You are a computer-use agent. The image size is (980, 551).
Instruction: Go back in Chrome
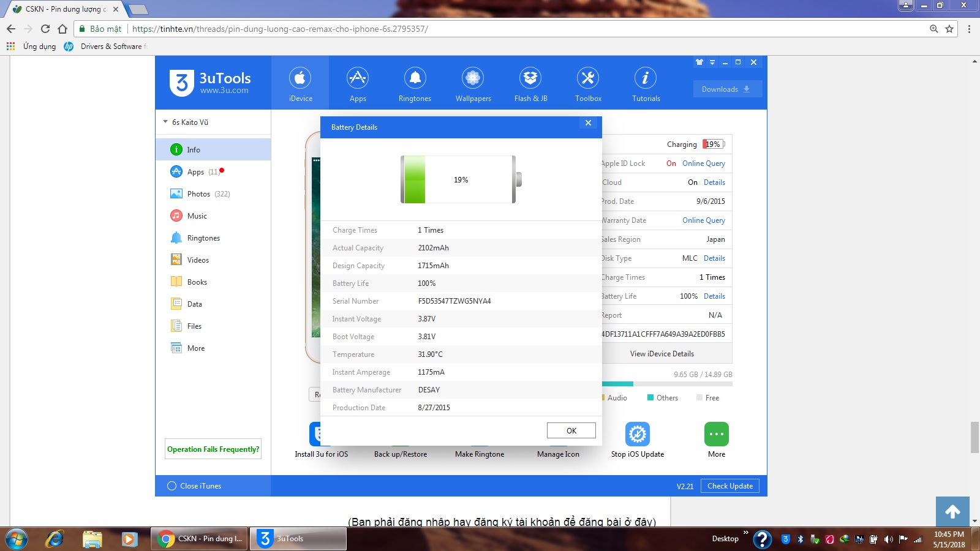pos(11,29)
